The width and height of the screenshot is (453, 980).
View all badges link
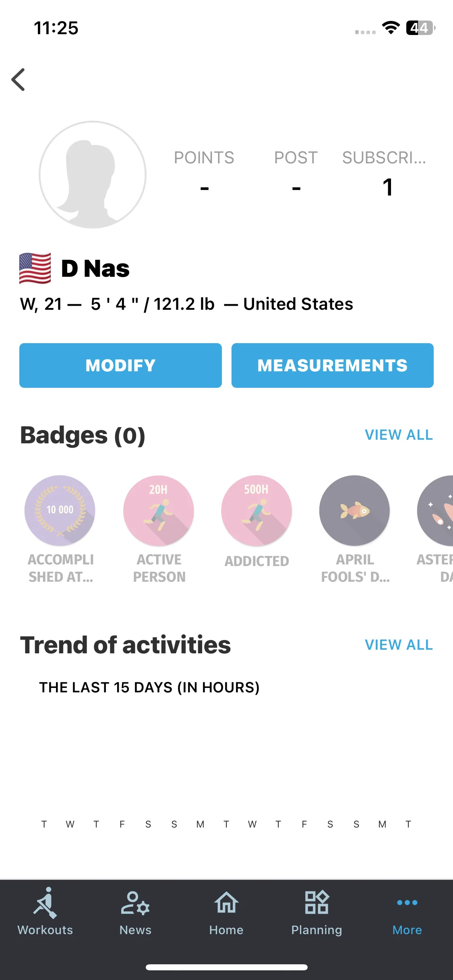(399, 435)
